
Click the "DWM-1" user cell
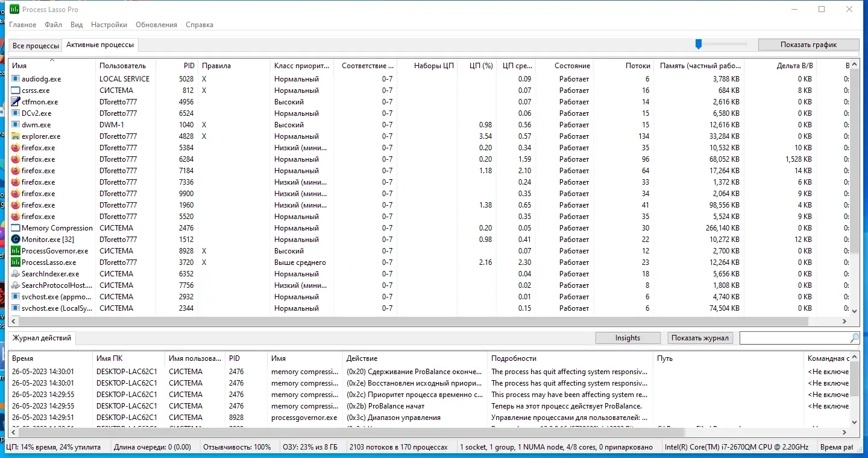(x=112, y=125)
